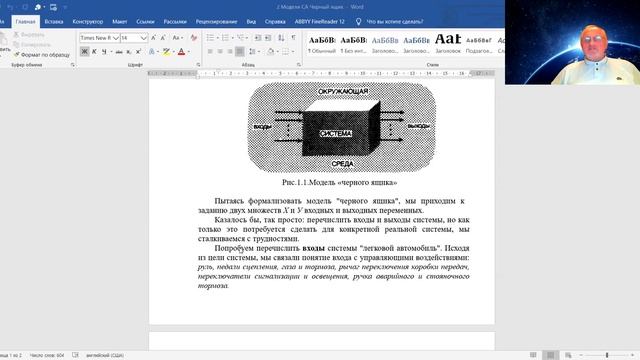The image size is (640, 360).
Task: Toggle justify text alignment
Action: [240, 51]
